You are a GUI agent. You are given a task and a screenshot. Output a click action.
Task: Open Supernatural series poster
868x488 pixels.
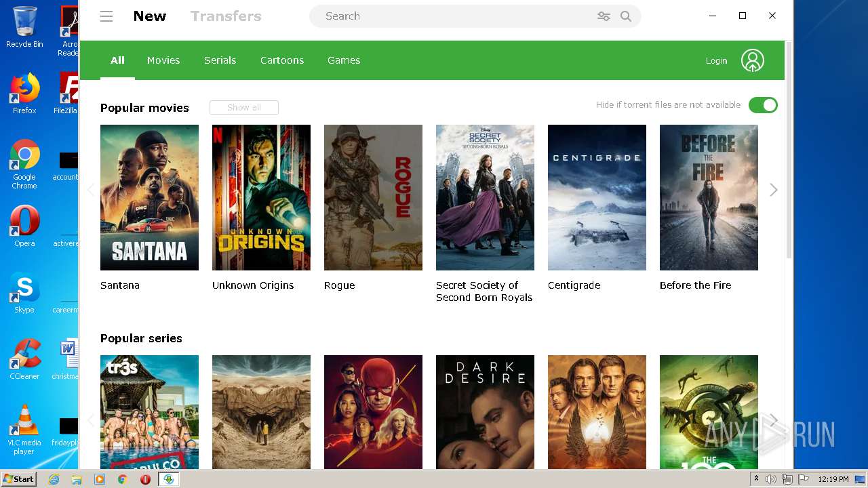[x=597, y=411]
